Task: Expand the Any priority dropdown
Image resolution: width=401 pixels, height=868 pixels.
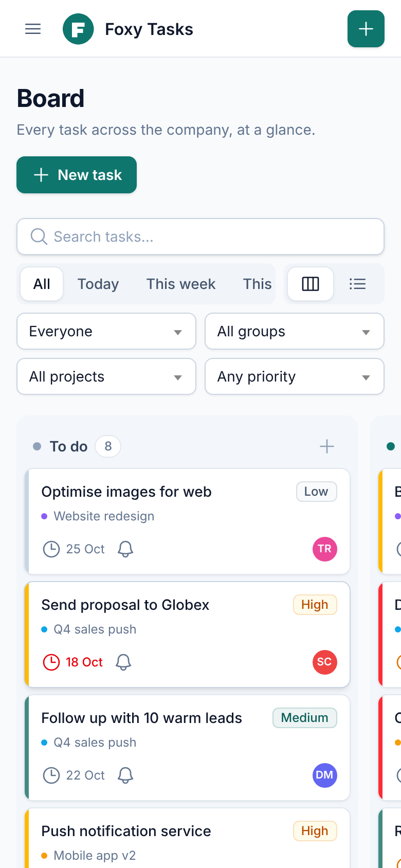Action: pos(295,376)
